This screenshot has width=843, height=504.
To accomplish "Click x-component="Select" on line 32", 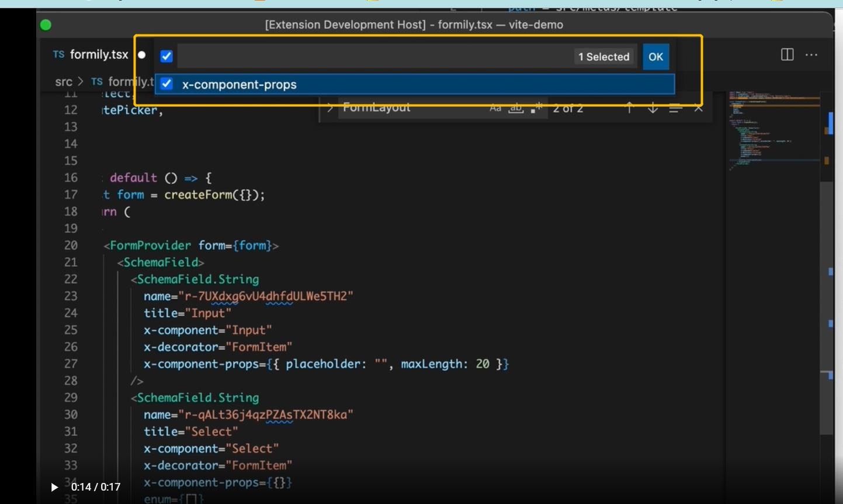I will pyautogui.click(x=211, y=449).
